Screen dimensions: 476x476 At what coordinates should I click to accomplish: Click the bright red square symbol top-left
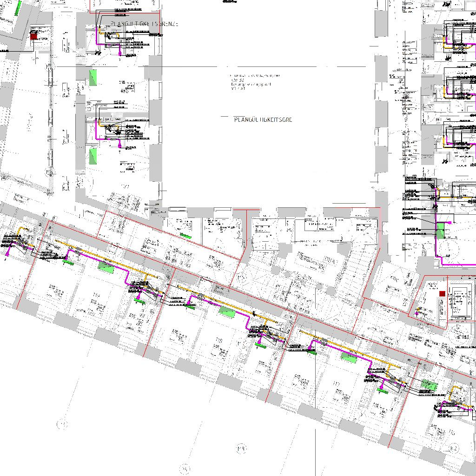click(33, 35)
